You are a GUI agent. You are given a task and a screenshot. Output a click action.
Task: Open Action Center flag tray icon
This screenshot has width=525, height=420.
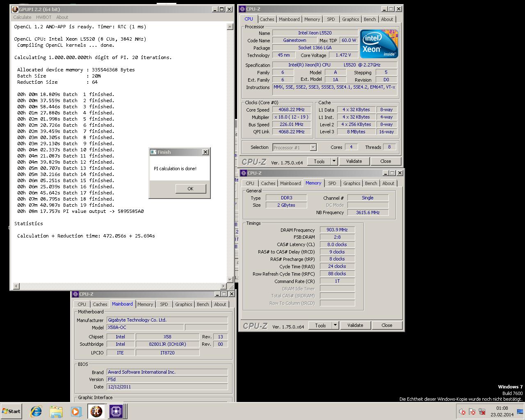tap(472, 412)
